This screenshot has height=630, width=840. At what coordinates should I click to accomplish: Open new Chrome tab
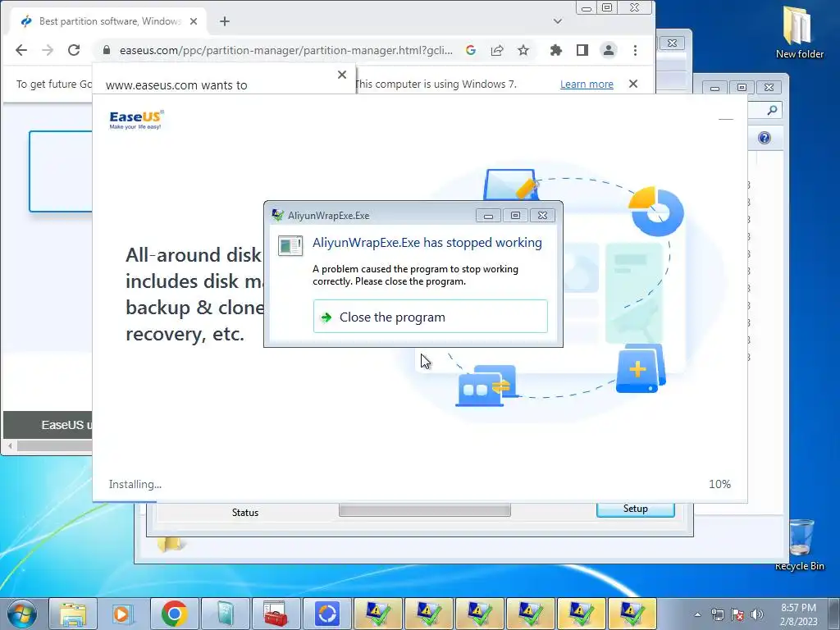pos(225,21)
